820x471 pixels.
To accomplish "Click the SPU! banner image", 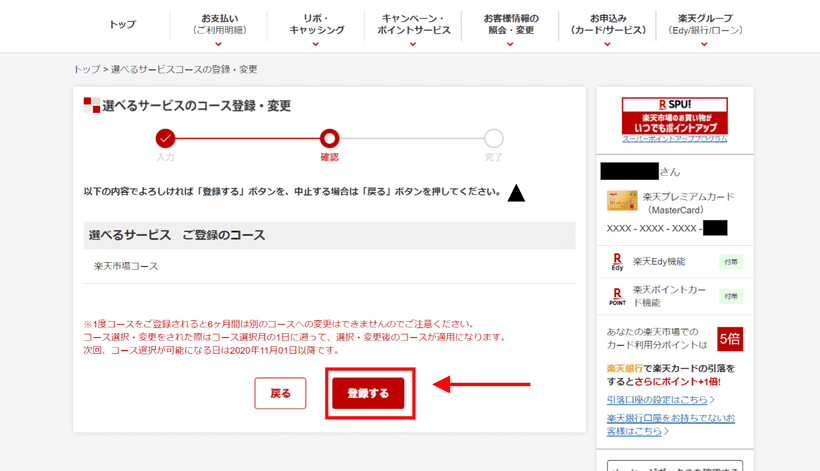I will click(675, 116).
